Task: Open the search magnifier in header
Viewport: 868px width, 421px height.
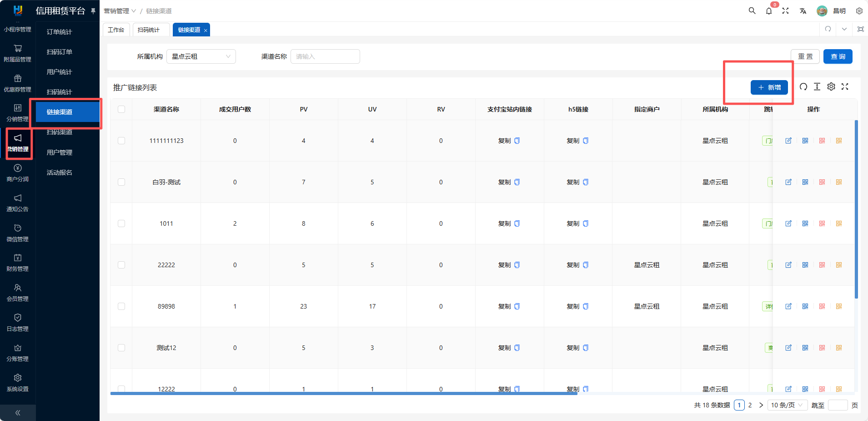Action: (752, 11)
